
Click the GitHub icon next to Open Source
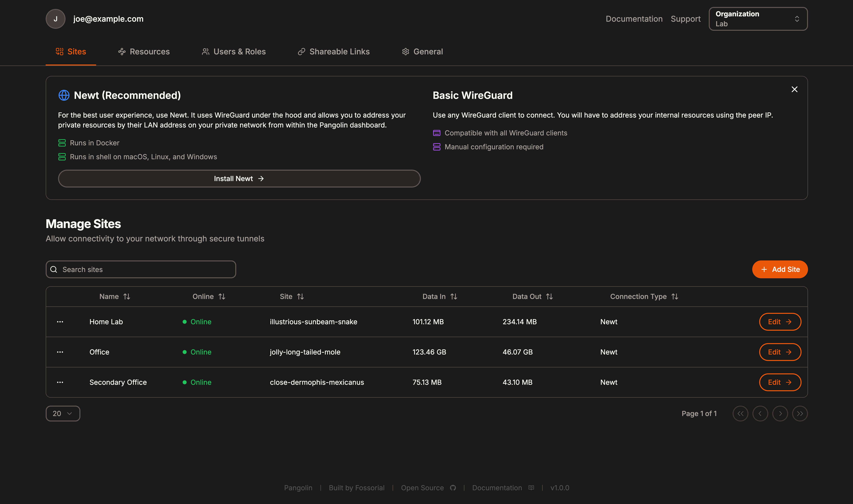click(x=453, y=488)
